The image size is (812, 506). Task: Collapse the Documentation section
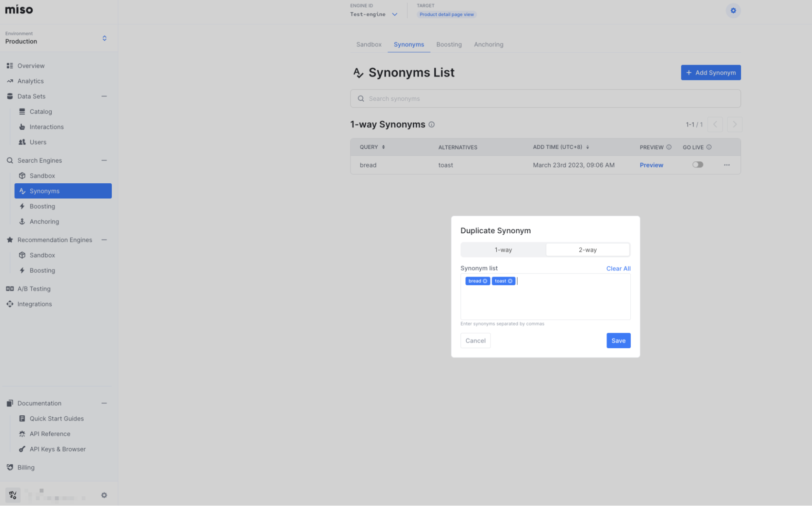click(104, 403)
